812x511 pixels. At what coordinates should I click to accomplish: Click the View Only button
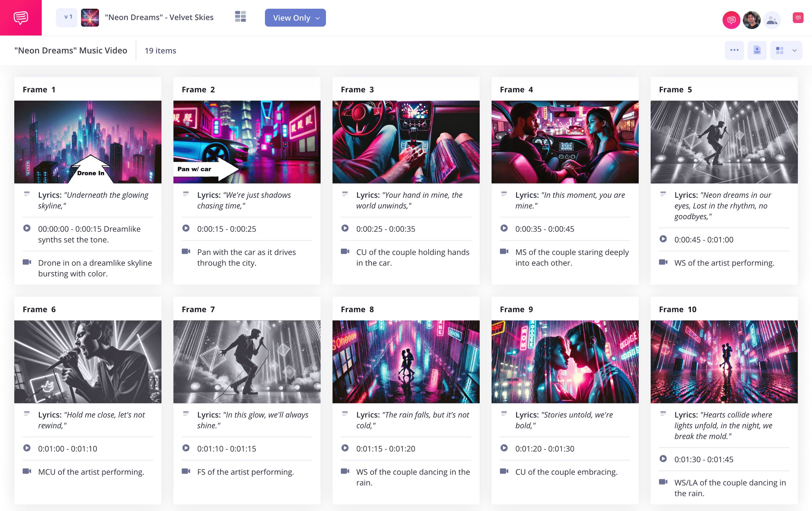[x=292, y=18]
